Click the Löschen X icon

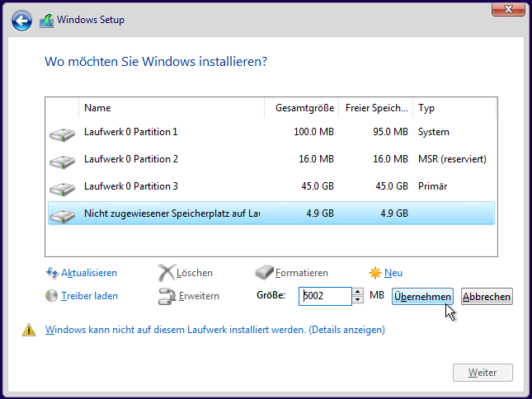tap(167, 273)
